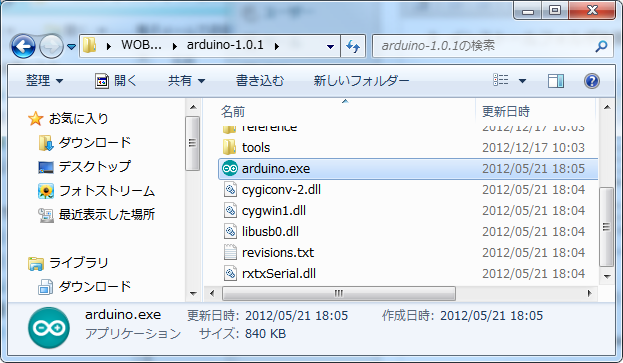Click the revisions.txt document icon

[230, 253]
